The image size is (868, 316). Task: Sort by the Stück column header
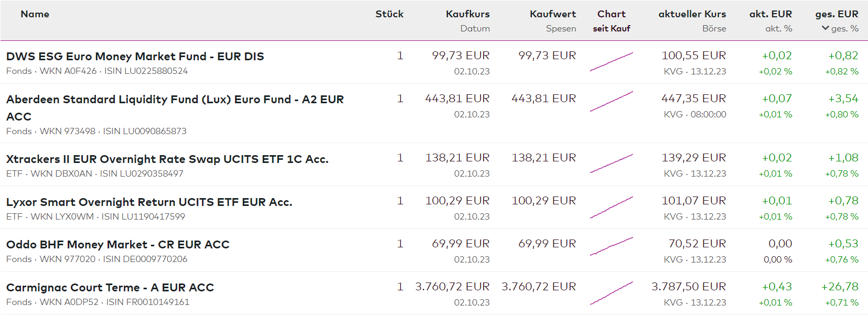(x=389, y=14)
